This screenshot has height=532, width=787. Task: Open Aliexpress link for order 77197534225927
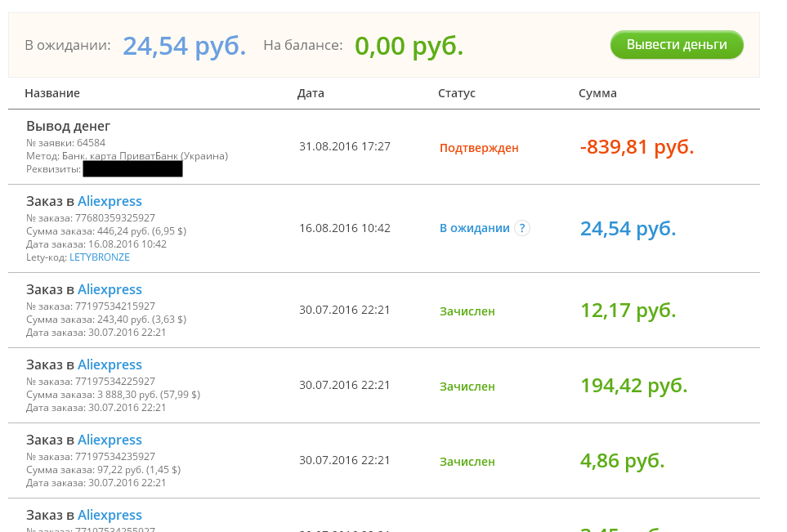110,365
